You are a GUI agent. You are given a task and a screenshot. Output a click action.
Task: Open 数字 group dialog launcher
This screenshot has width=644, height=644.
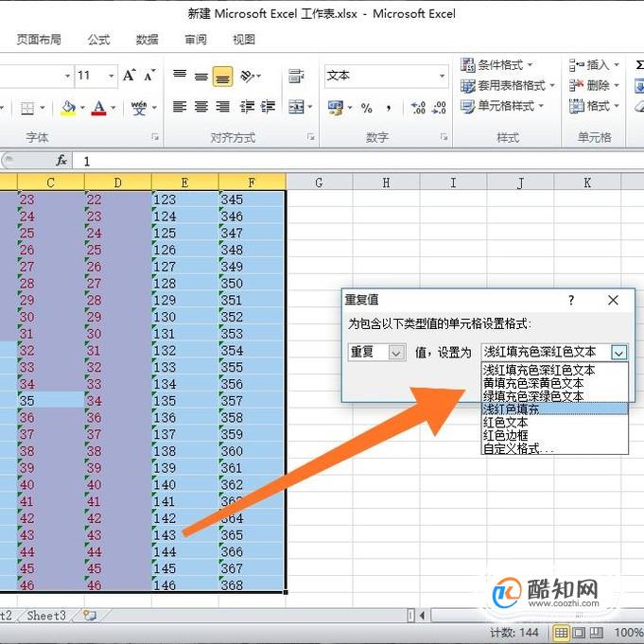(x=444, y=137)
